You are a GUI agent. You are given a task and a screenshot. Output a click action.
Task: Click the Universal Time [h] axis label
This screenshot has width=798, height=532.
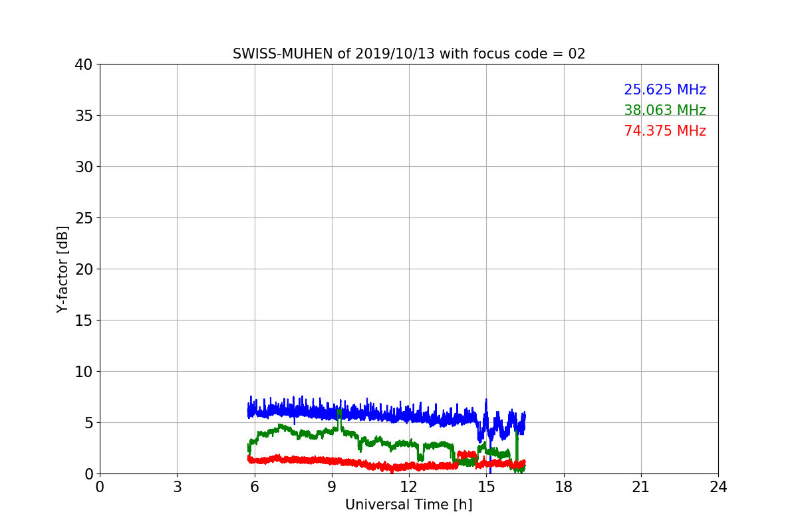click(x=408, y=505)
